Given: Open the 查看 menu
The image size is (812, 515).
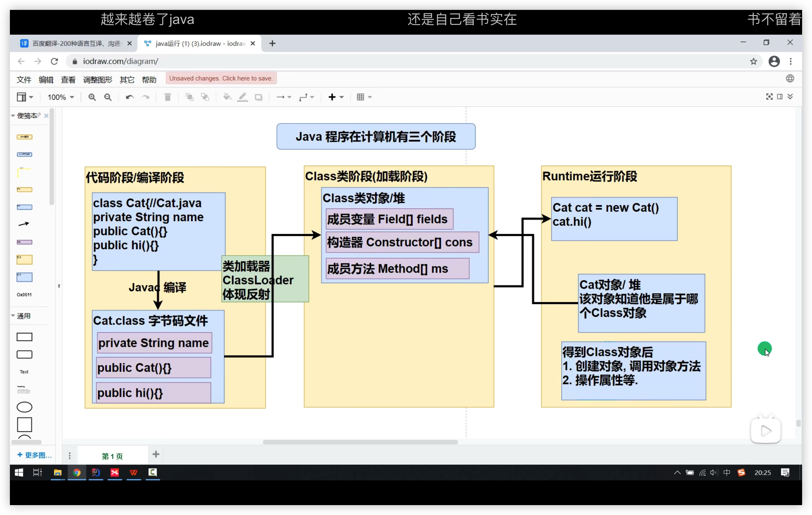Looking at the screenshot, I should coord(68,80).
